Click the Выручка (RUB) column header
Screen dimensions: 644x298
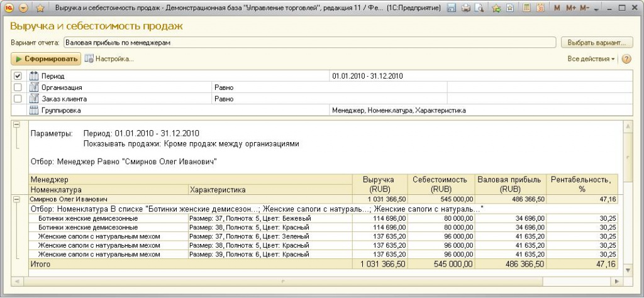pyautogui.click(x=380, y=184)
